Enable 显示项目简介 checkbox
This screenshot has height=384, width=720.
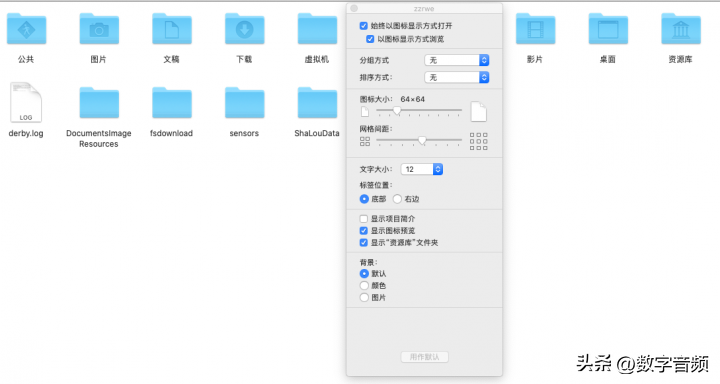pyautogui.click(x=364, y=219)
